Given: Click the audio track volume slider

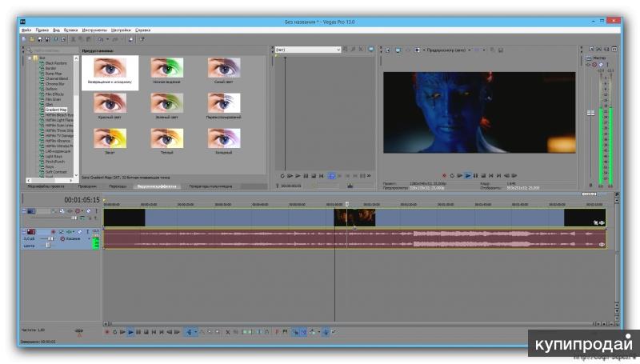Looking at the screenshot, I should (51, 238).
